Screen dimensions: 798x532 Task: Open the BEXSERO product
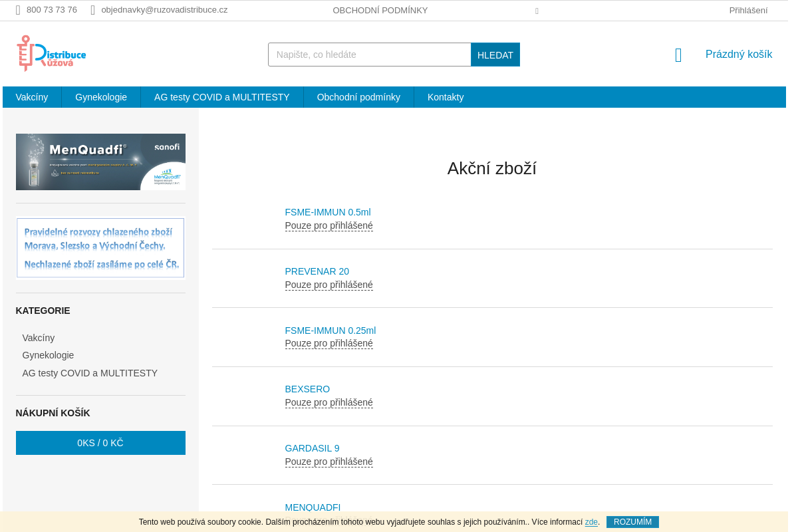point(307,389)
